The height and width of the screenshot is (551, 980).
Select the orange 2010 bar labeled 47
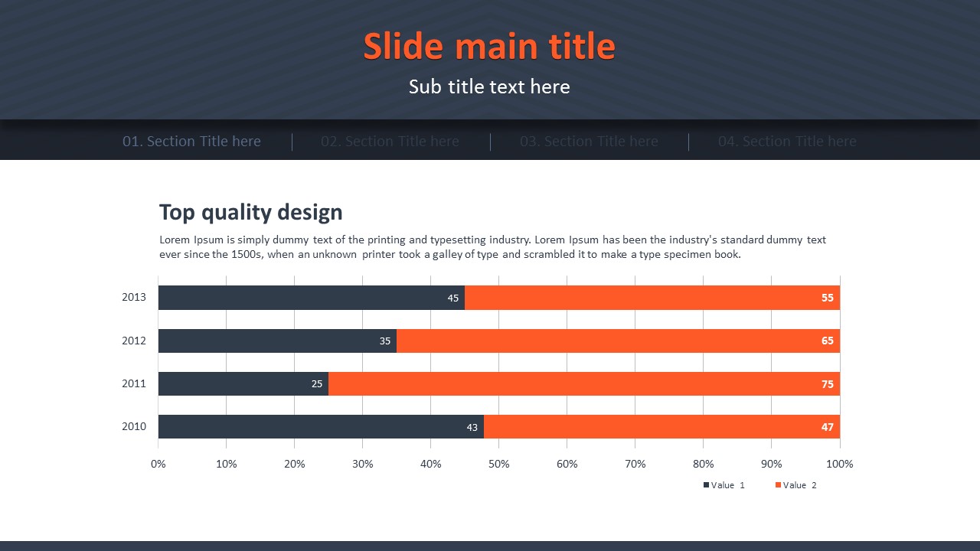tap(661, 427)
